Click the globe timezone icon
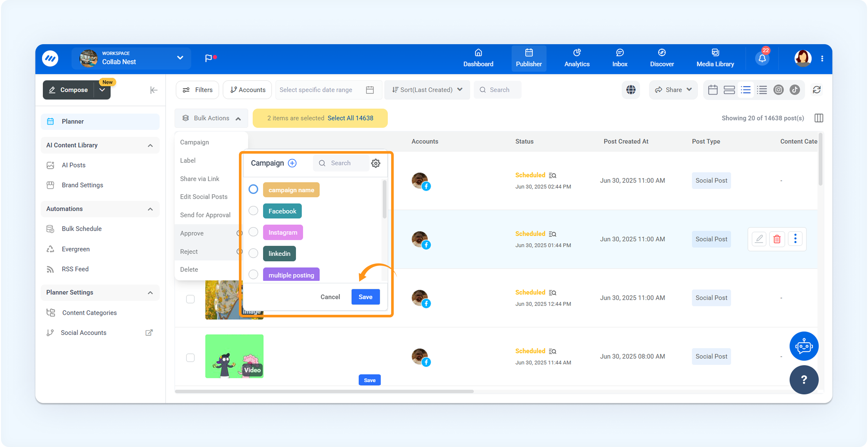The image size is (868, 447). 631,90
